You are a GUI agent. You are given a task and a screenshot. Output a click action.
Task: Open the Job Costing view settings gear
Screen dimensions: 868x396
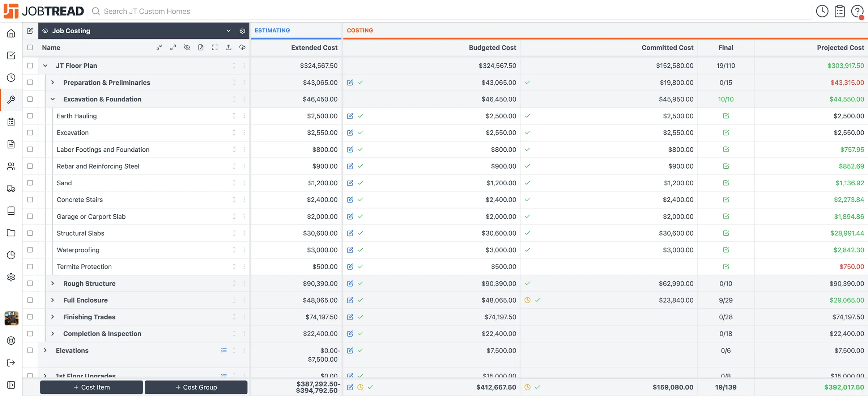point(242,31)
